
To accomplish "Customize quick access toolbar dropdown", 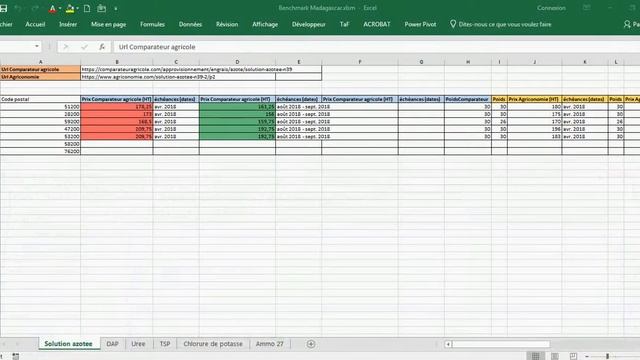I will 116,9.
